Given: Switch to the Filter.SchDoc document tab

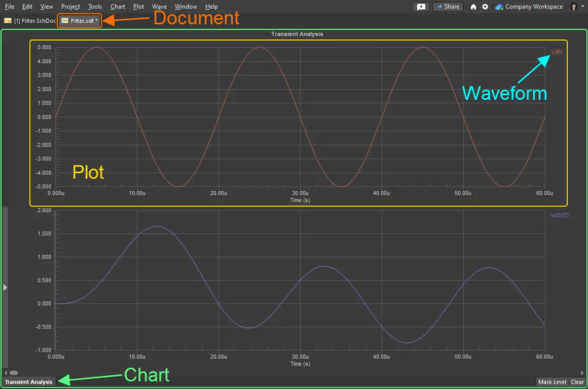Looking at the screenshot, I should [30, 21].
